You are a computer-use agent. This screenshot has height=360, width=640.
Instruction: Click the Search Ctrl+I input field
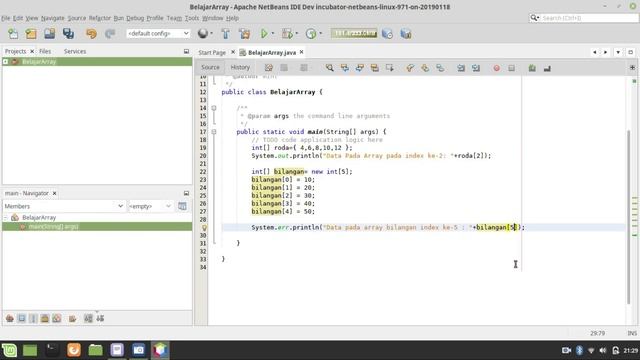pyautogui.click(x=589, y=18)
